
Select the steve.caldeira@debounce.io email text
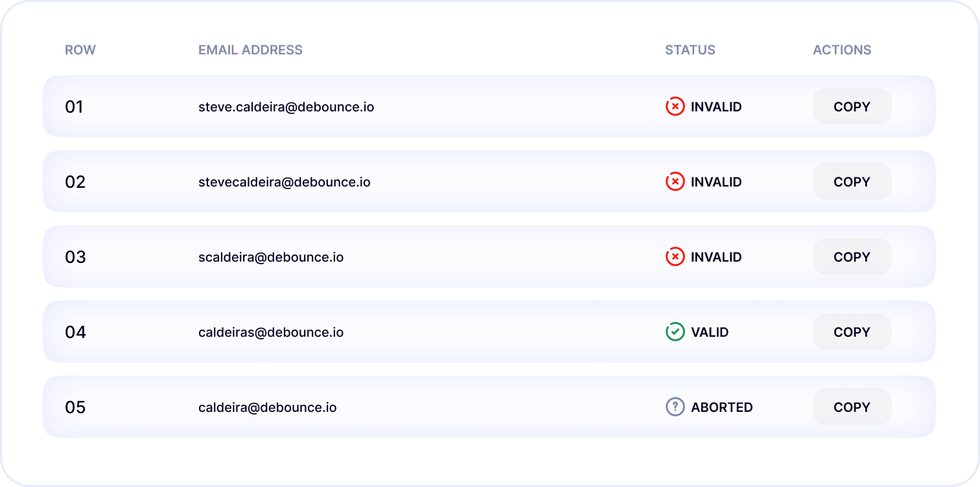point(286,107)
